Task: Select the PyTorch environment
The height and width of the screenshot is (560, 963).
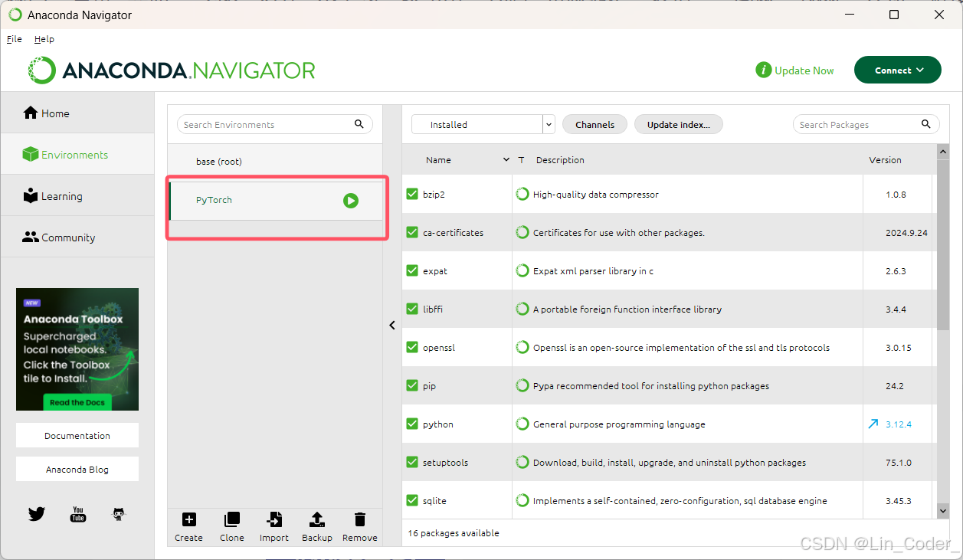Action: tap(275, 201)
